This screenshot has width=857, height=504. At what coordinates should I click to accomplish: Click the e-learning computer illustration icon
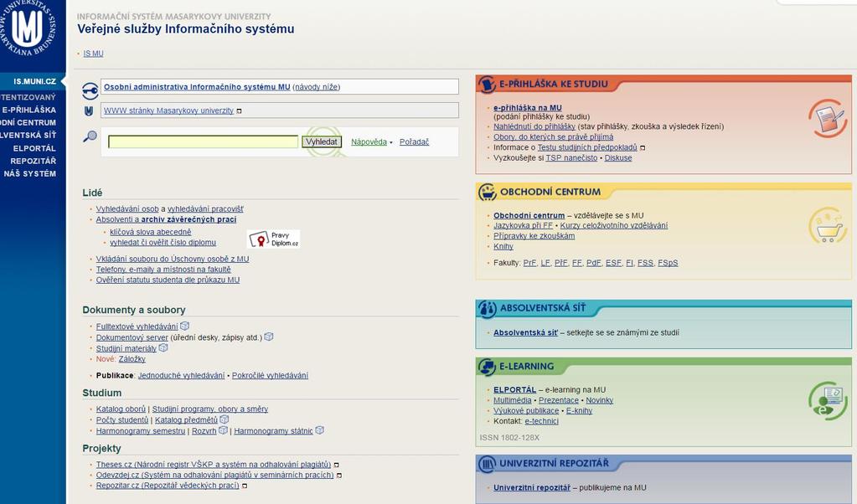pos(828,401)
